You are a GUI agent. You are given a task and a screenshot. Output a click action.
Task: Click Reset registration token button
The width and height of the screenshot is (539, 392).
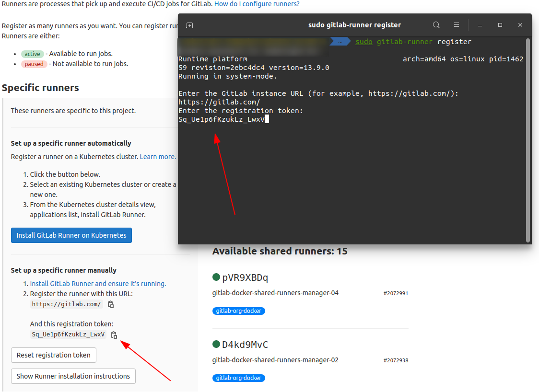[54, 355]
